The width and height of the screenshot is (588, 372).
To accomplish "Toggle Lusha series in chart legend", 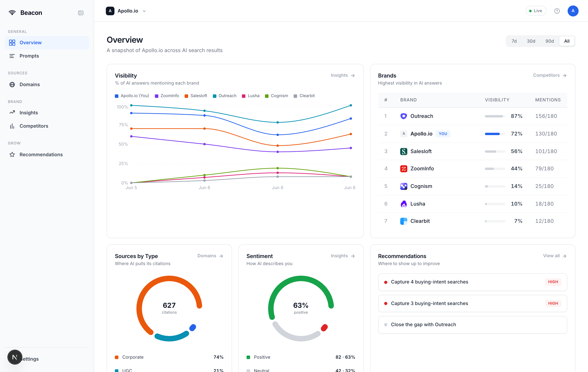I will [x=250, y=96].
